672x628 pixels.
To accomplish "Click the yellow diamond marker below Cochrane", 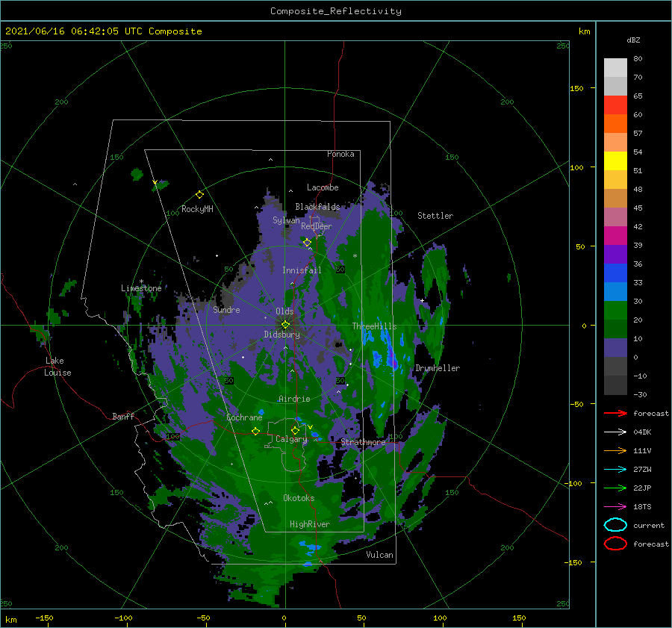I will pos(255,431).
